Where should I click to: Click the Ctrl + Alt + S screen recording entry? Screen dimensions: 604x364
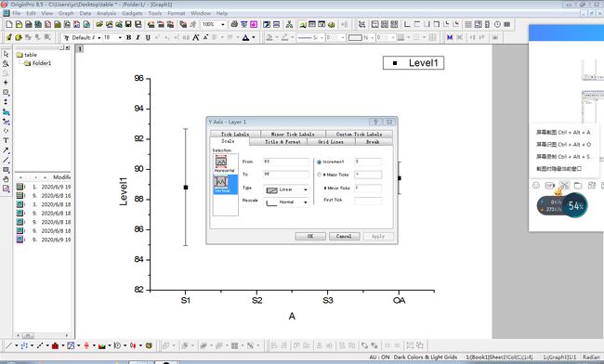[563, 157]
